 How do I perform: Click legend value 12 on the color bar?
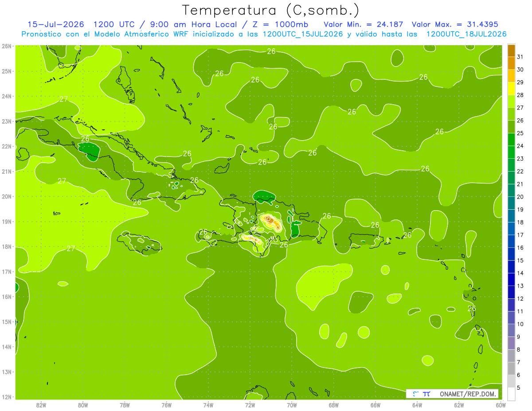[520, 298]
